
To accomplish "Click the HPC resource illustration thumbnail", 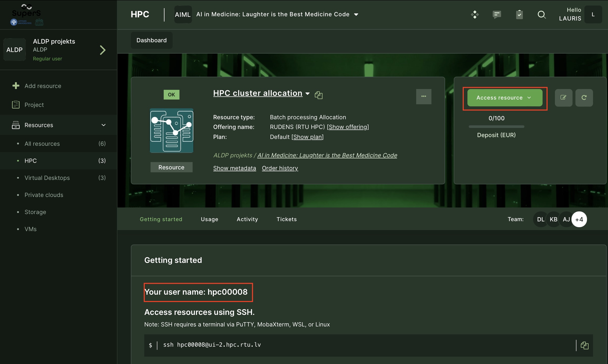I will pos(172,131).
